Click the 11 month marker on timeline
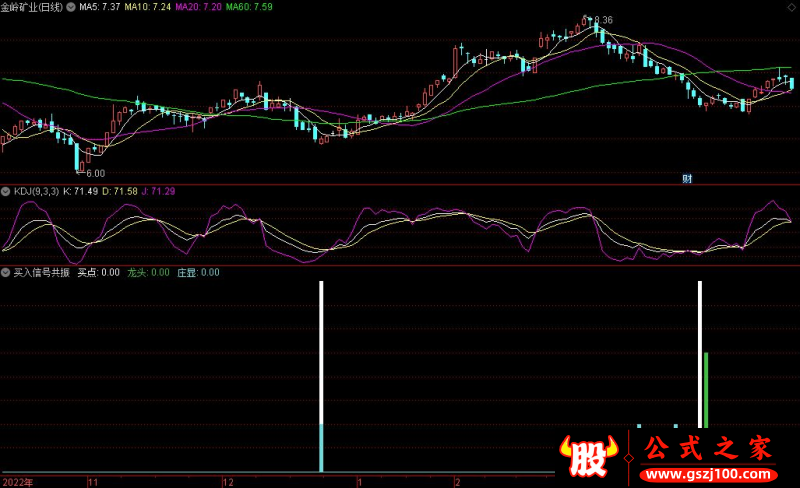The width and height of the screenshot is (800, 488). click(x=93, y=481)
